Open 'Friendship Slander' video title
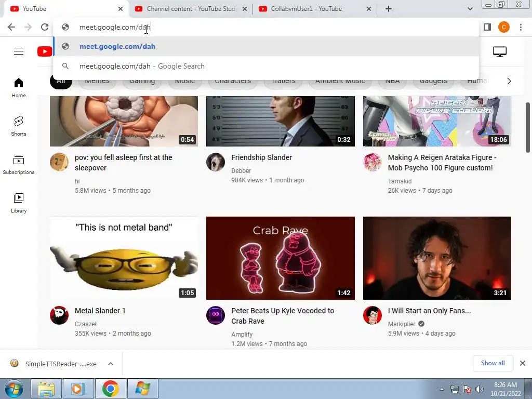532x399 pixels. [262, 157]
